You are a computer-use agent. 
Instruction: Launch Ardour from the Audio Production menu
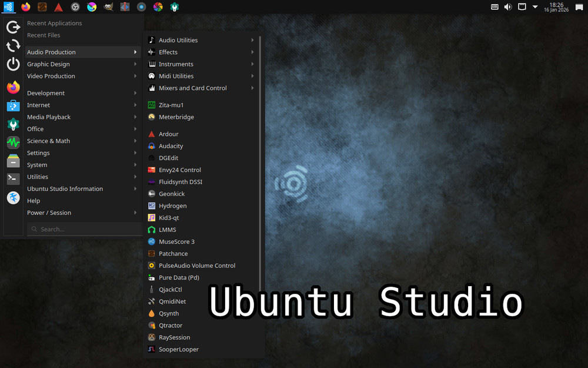pos(168,134)
